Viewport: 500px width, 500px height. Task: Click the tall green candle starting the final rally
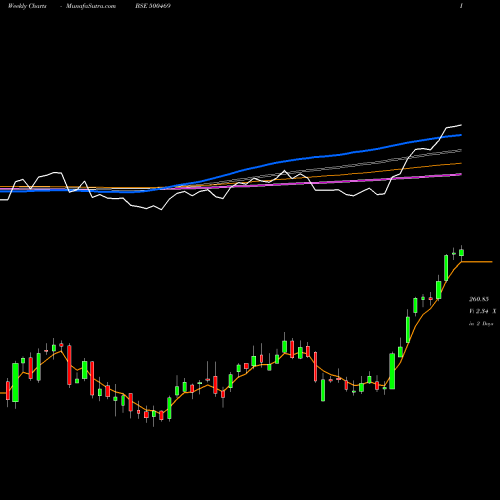coord(392,371)
